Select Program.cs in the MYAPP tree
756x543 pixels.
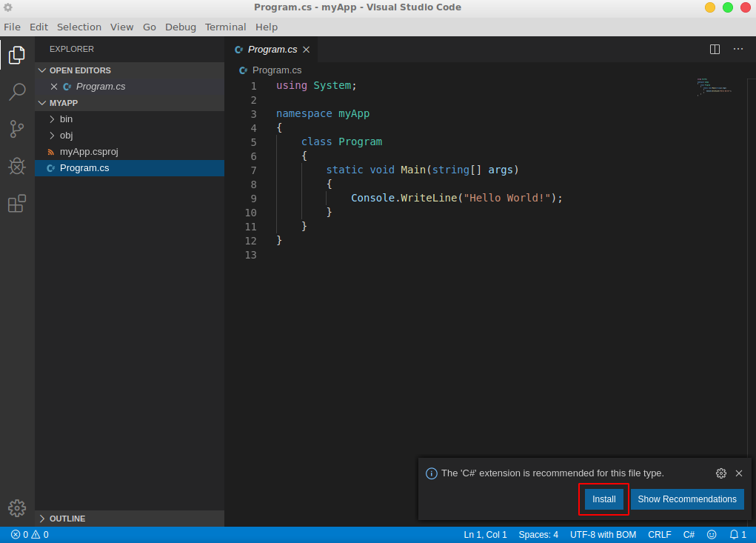[130, 168]
